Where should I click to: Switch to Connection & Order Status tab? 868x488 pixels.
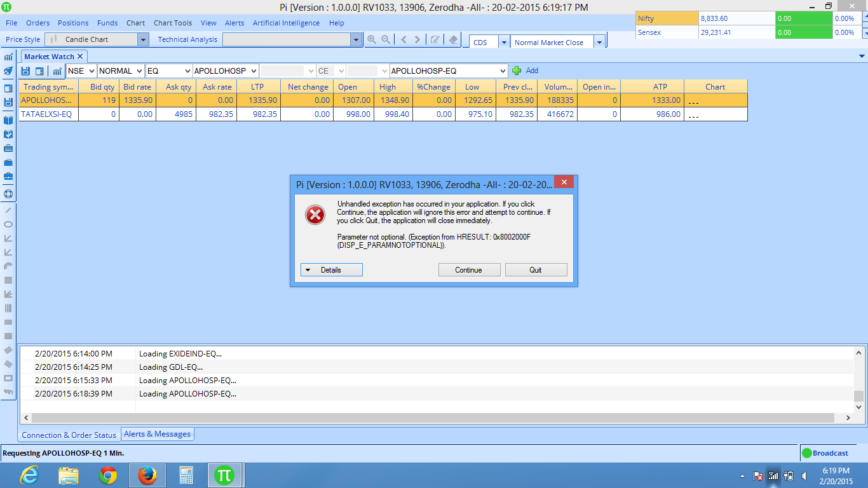(x=69, y=435)
